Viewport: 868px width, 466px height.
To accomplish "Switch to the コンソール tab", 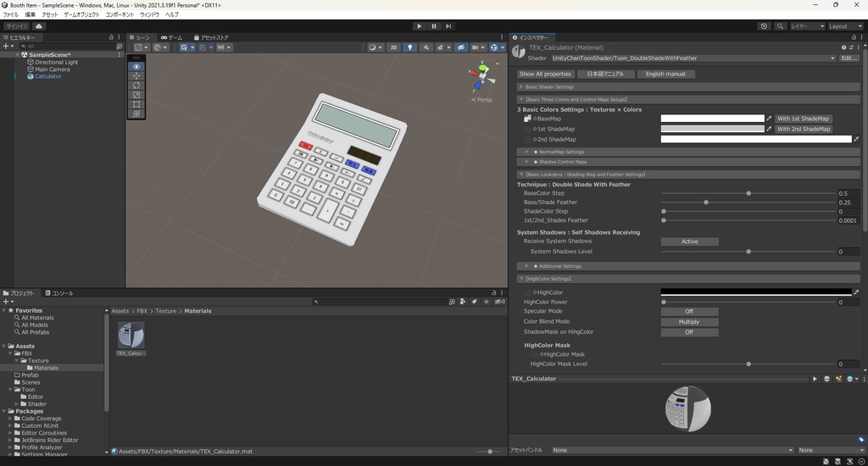I will 59,293.
